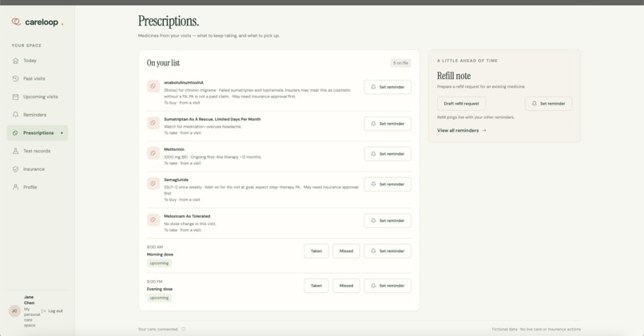Screen dimensions: 644x336
Task: Click the '8:00 PM' dose time
Action: point(155,282)
